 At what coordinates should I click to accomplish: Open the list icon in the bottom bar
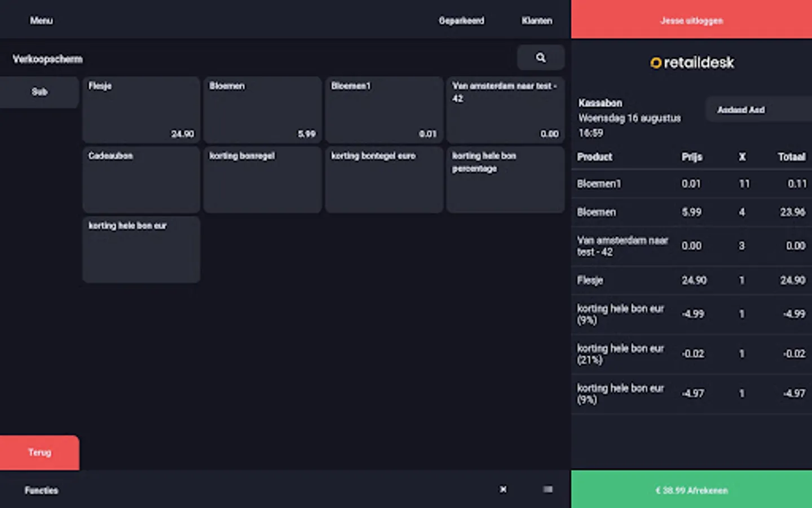[x=548, y=489]
